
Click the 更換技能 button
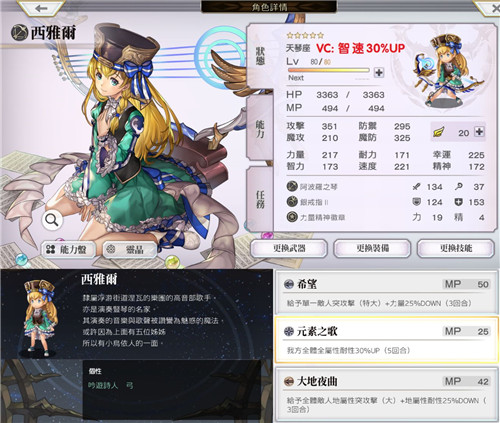(456, 248)
